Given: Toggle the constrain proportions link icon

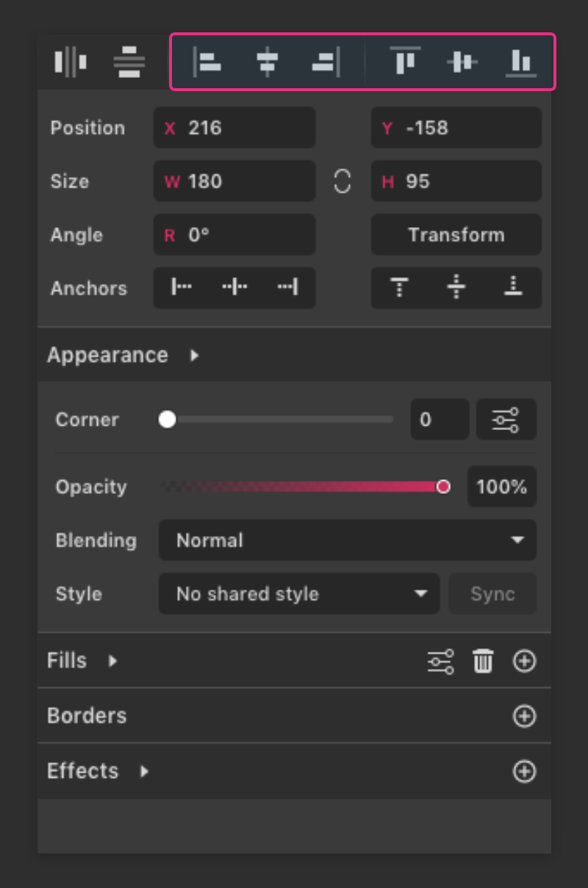Looking at the screenshot, I should tap(341, 182).
